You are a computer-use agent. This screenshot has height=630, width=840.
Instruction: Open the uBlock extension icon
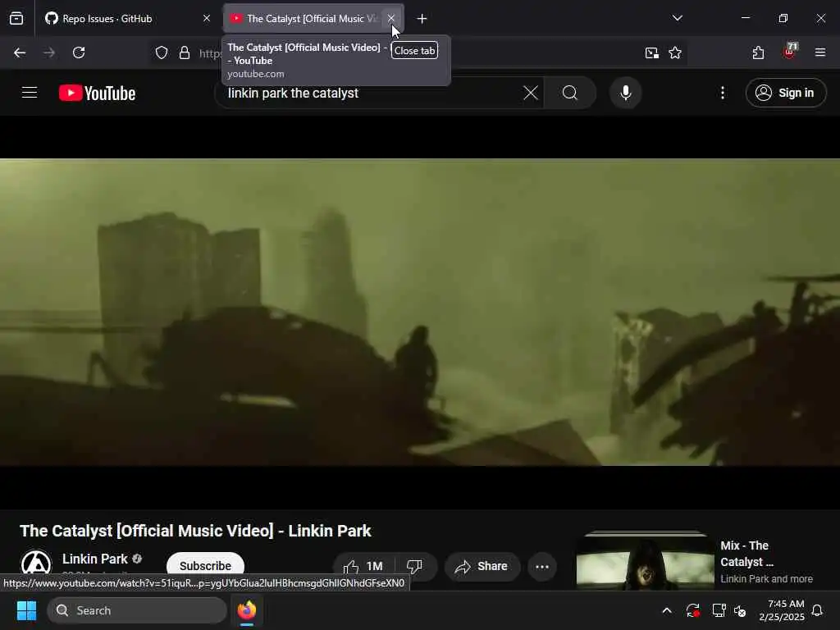(790, 52)
